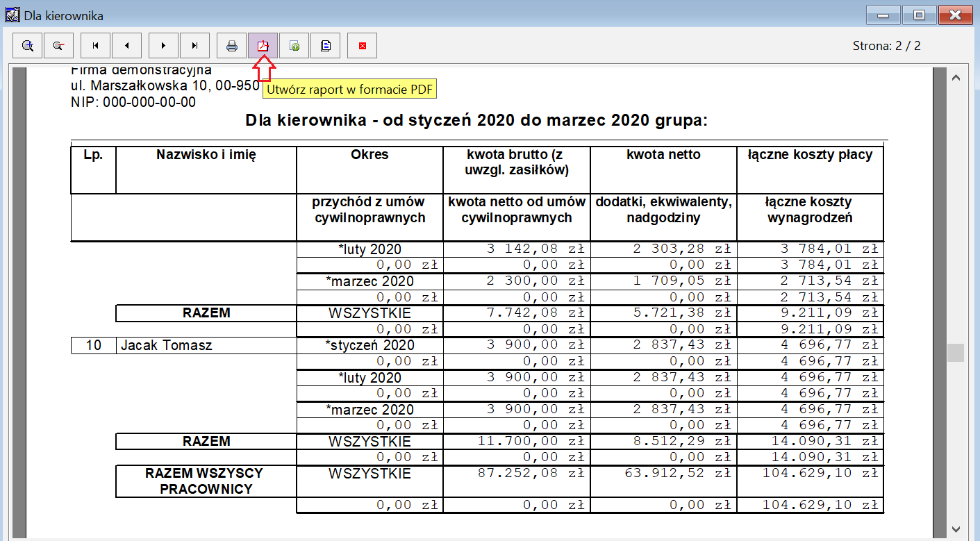
Task: Go to the first page
Action: [x=96, y=46]
